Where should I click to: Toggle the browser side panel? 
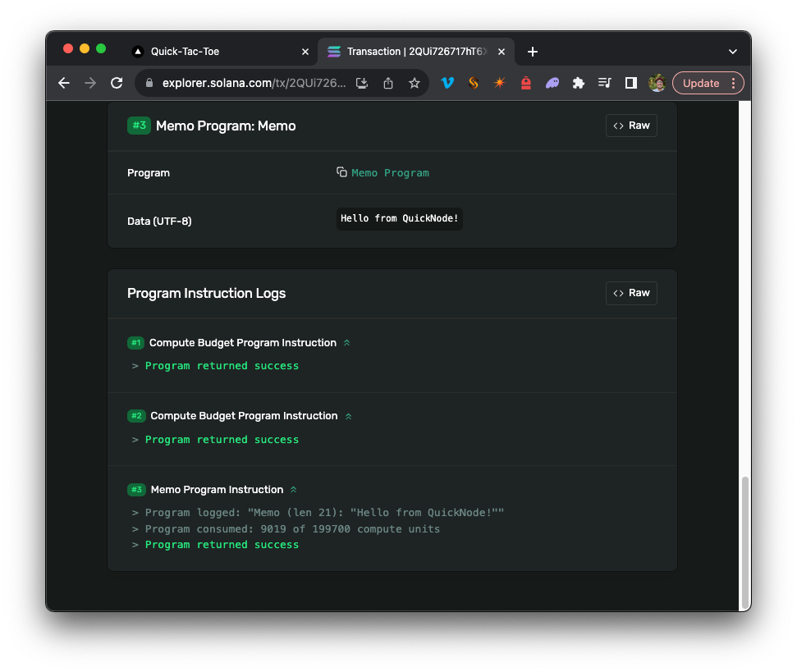(x=631, y=83)
